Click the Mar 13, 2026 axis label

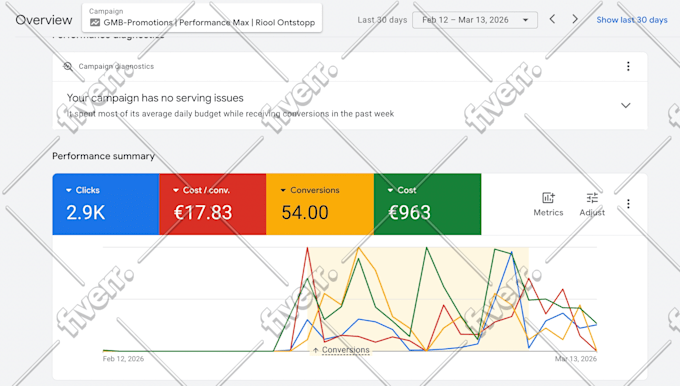click(576, 359)
